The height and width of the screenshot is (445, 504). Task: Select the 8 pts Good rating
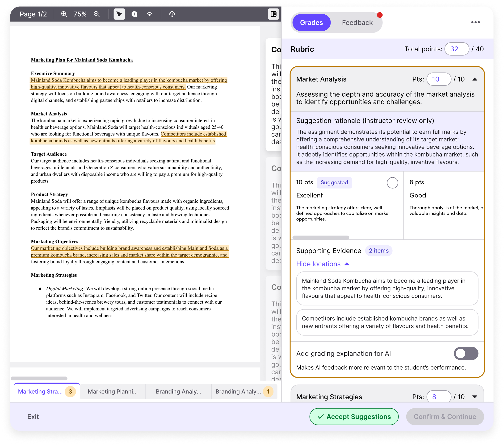(x=444, y=205)
